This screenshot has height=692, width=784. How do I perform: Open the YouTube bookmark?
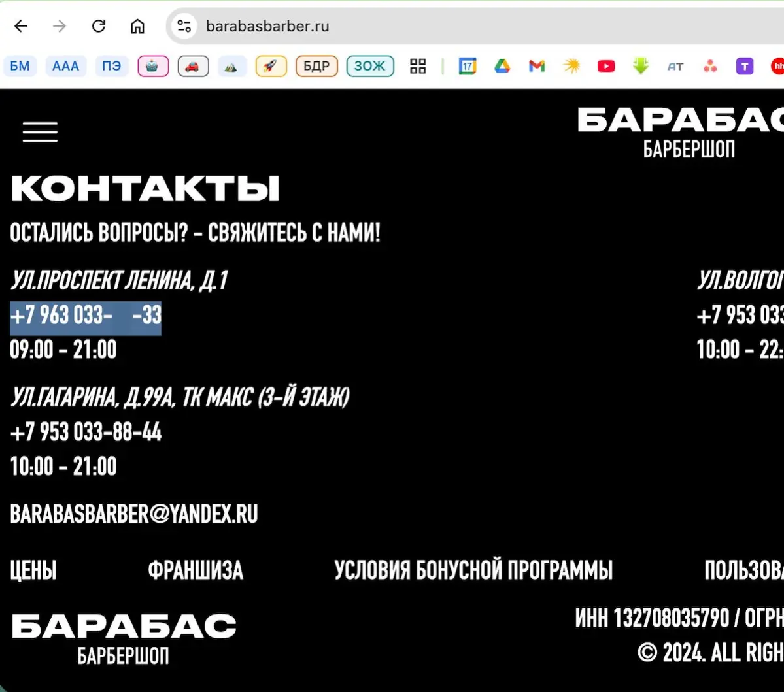605,66
